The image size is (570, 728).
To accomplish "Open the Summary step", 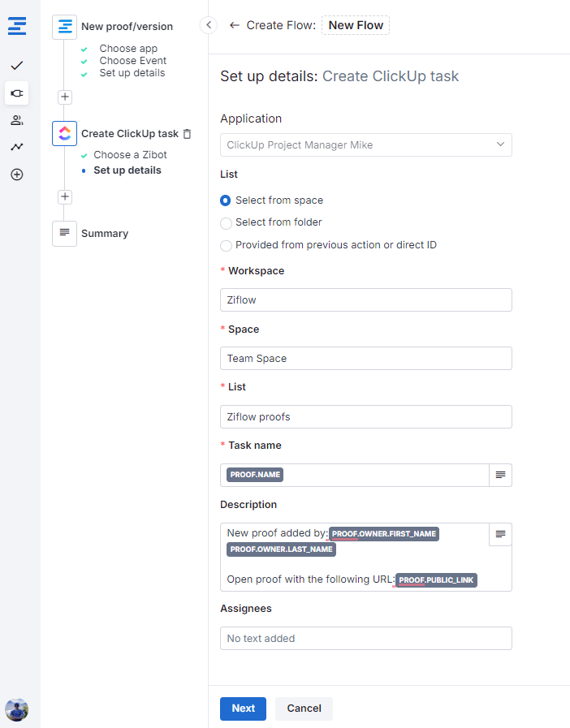I will click(x=104, y=234).
